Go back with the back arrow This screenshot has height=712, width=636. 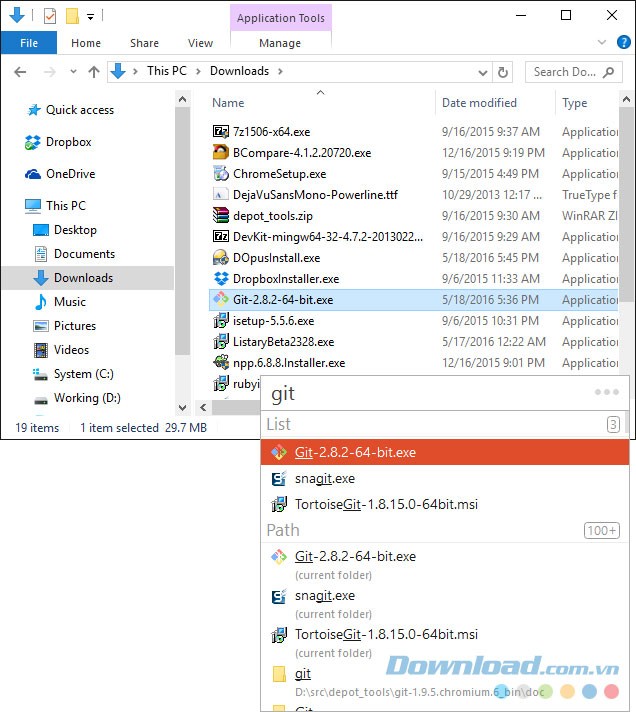click(20, 72)
